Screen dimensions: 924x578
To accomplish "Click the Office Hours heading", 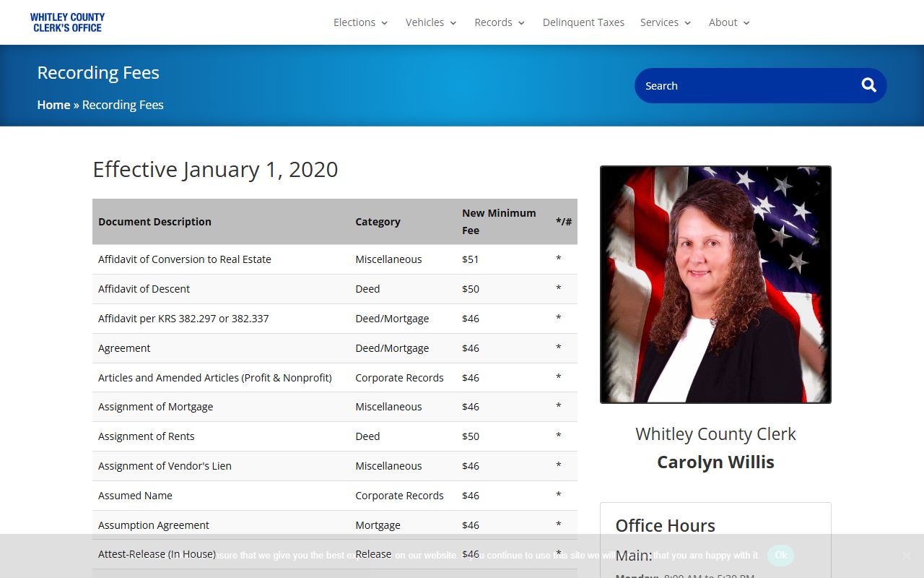I will pyautogui.click(x=665, y=525).
